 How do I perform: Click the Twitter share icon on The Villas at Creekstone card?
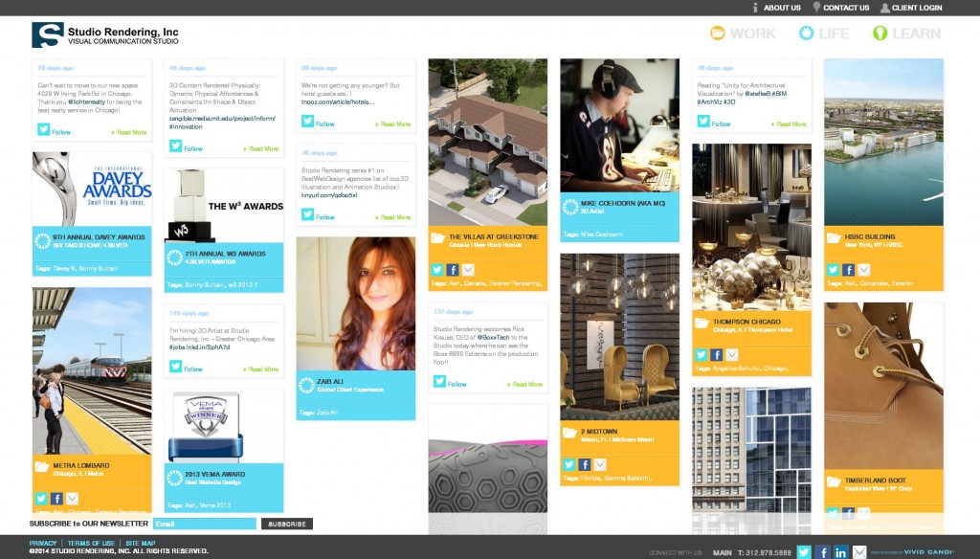point(437,270)
